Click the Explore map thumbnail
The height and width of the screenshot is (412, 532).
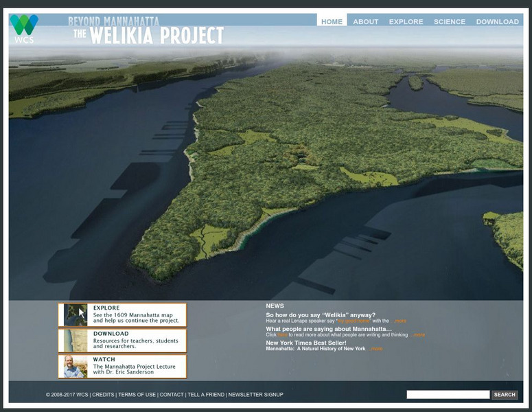point(76,315)
